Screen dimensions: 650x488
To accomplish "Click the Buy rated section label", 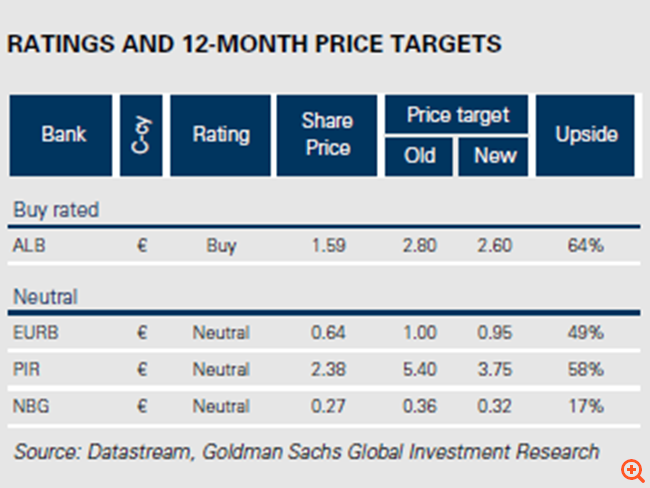I will 55,209.
